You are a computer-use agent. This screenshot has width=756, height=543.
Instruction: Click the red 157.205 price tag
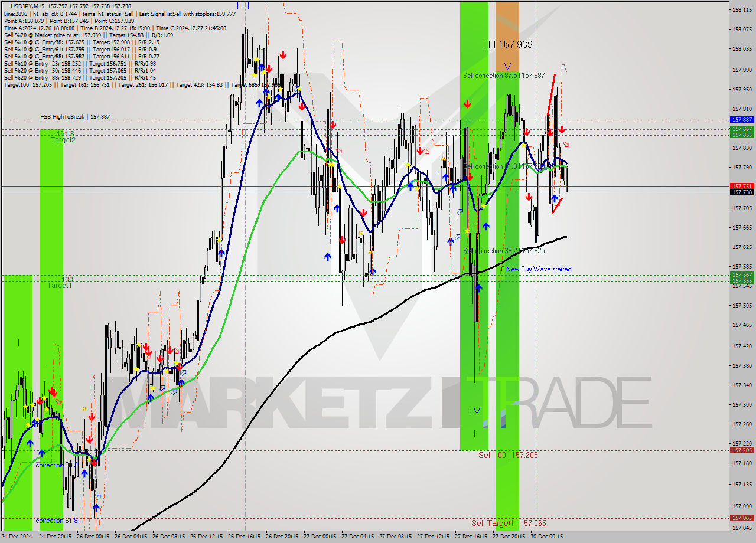742,450
